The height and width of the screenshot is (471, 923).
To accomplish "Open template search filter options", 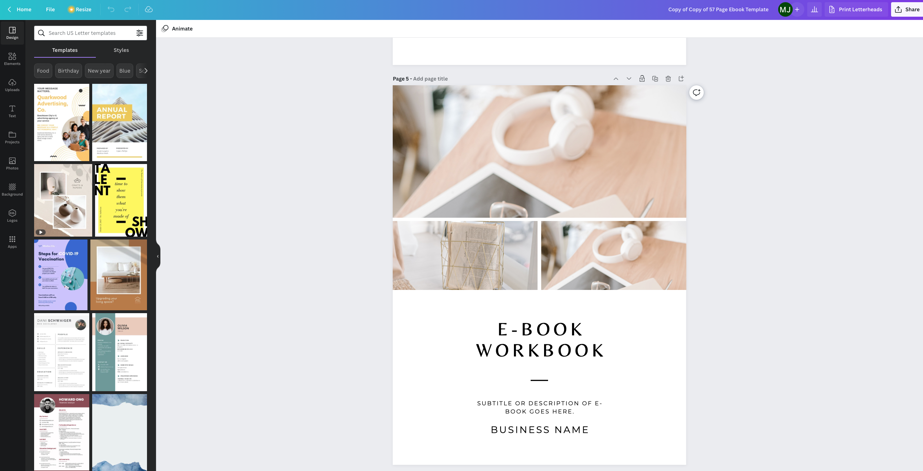I will [x=140, y=33].
